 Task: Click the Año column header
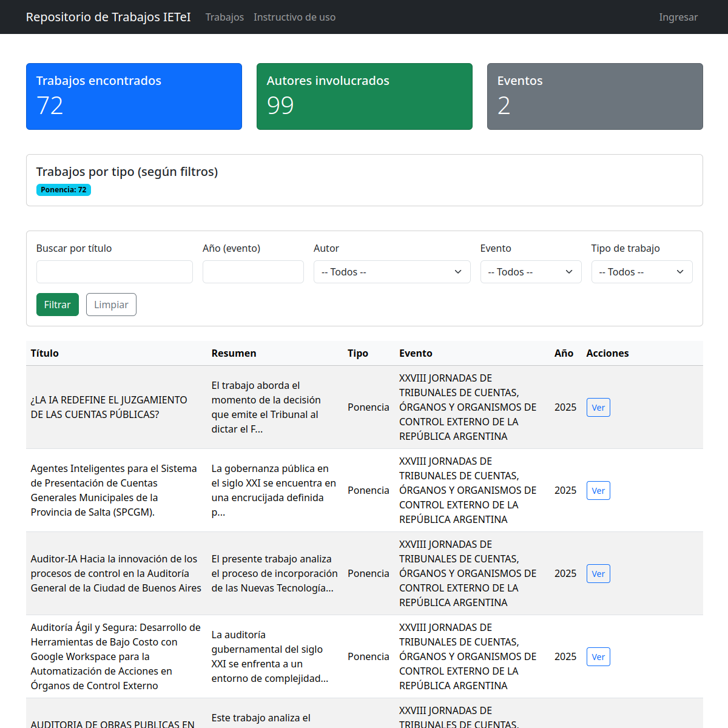564,353
